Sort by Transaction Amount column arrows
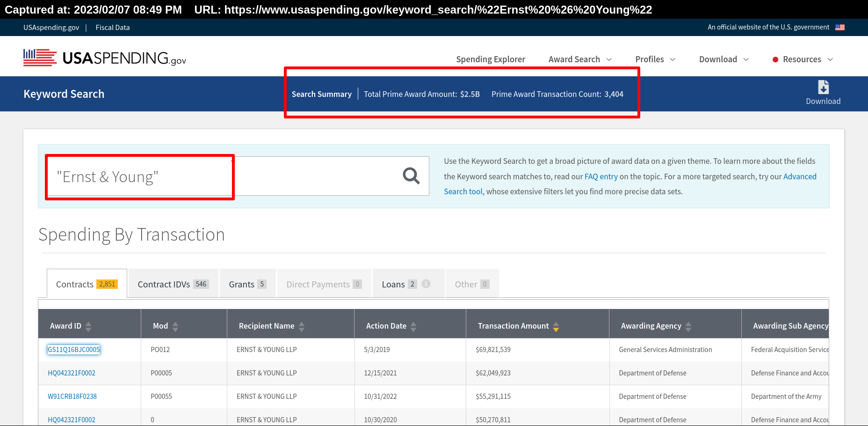Viewport: 868px width, 426px height. pyautogui.click(x=556, y=326)
